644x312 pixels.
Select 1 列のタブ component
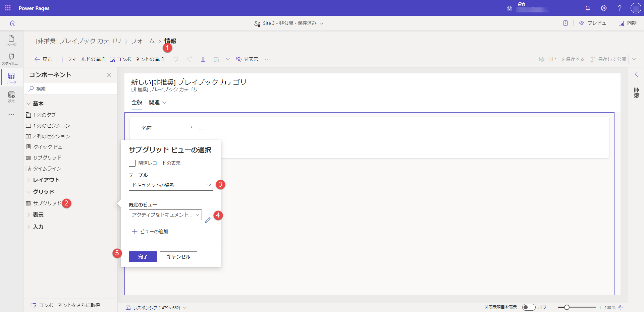41,115
